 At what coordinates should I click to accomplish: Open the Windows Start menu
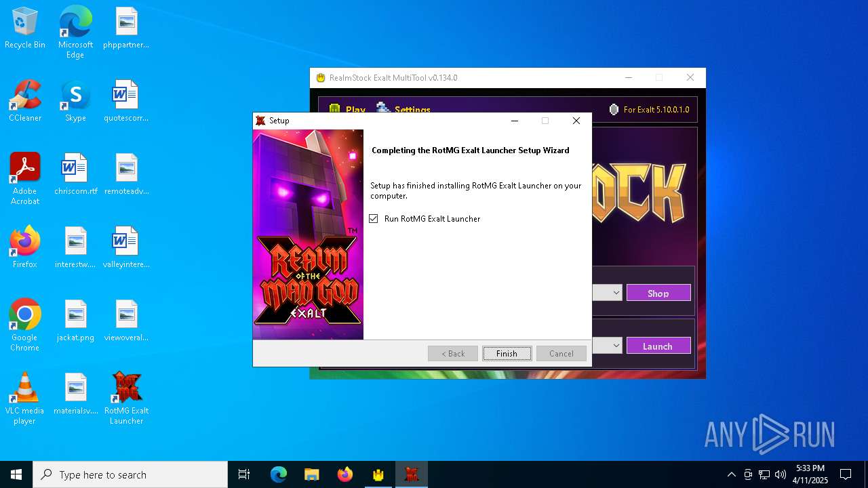pos(16,474)
